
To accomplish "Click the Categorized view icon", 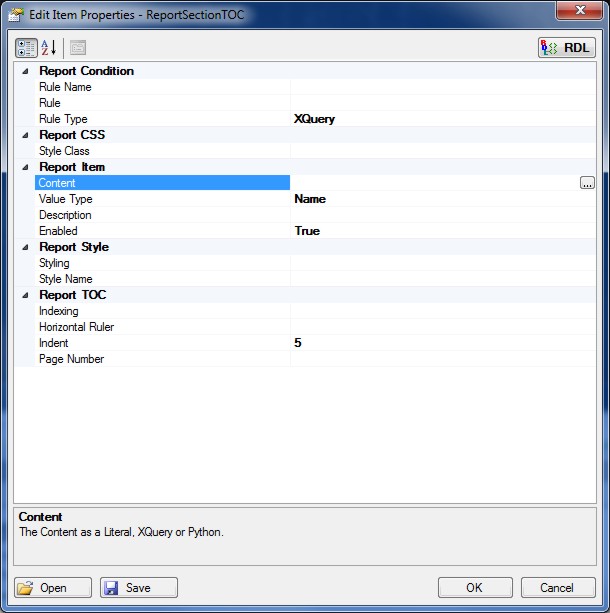I will (26, 48).
